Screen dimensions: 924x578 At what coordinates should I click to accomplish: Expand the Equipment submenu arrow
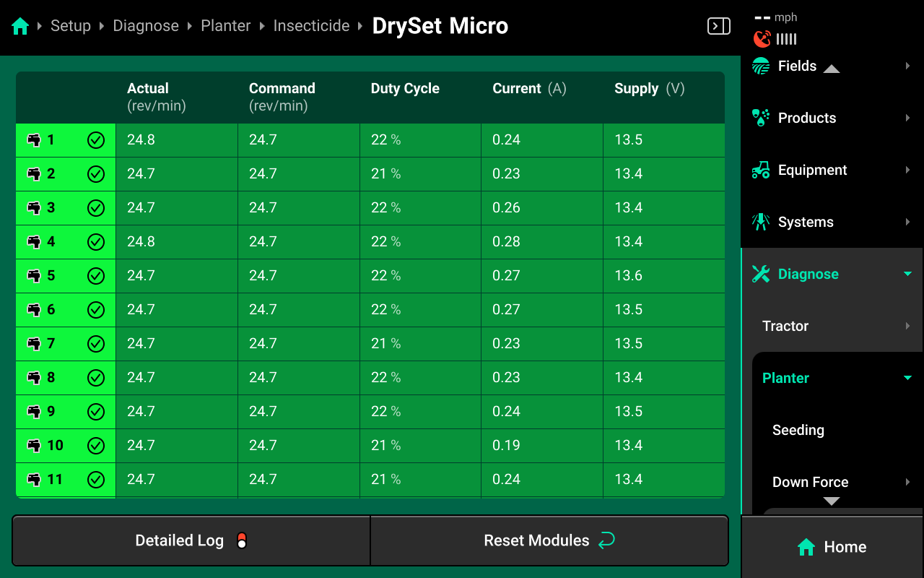pos(907,170)
